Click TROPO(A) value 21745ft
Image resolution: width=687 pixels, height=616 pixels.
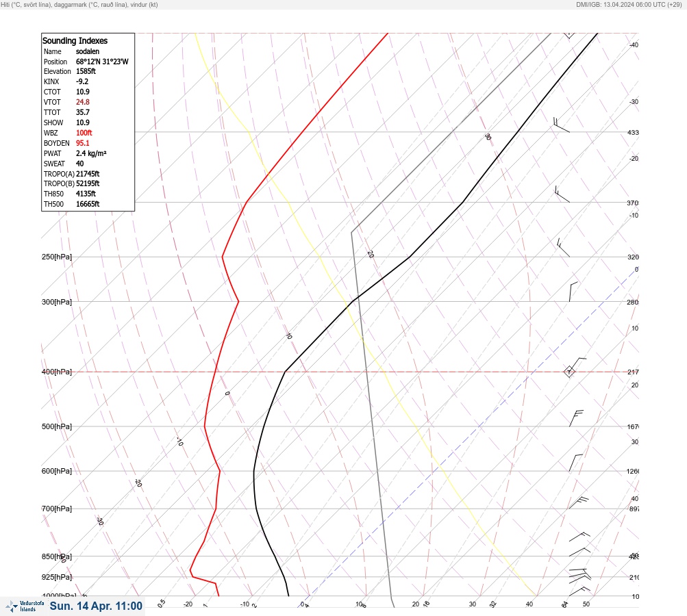pos(88,174)
